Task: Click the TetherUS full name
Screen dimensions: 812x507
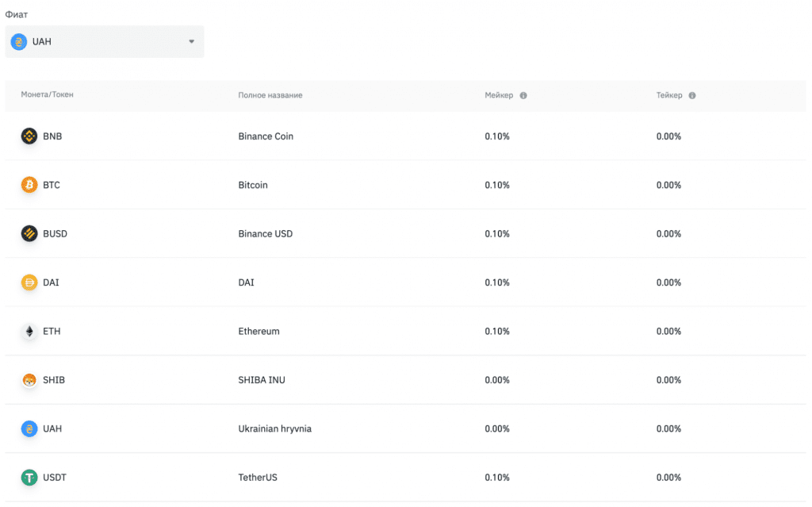Action: point(258,478)
